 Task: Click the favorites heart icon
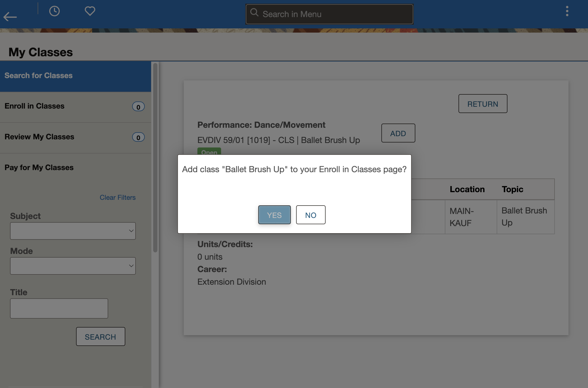[x=90, y=11]
